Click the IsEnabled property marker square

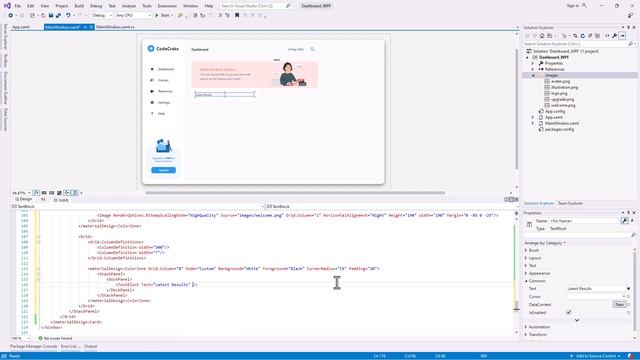pos(629,312)
